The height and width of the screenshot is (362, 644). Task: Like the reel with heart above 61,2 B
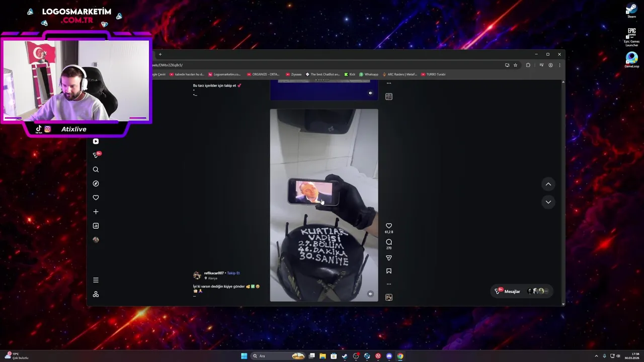click(x=388, y=226)
